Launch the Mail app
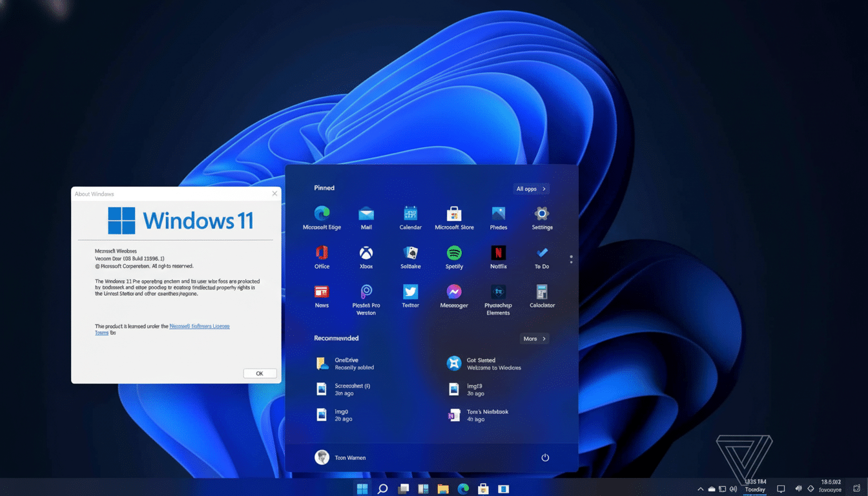 366,214
